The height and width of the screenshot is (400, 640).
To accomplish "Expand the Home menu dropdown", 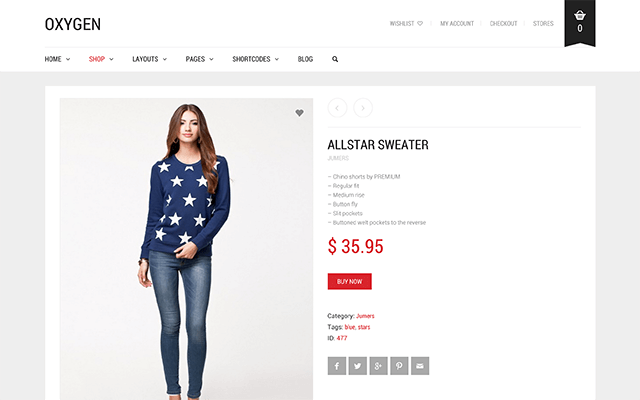I will click(x=57, y=59).
